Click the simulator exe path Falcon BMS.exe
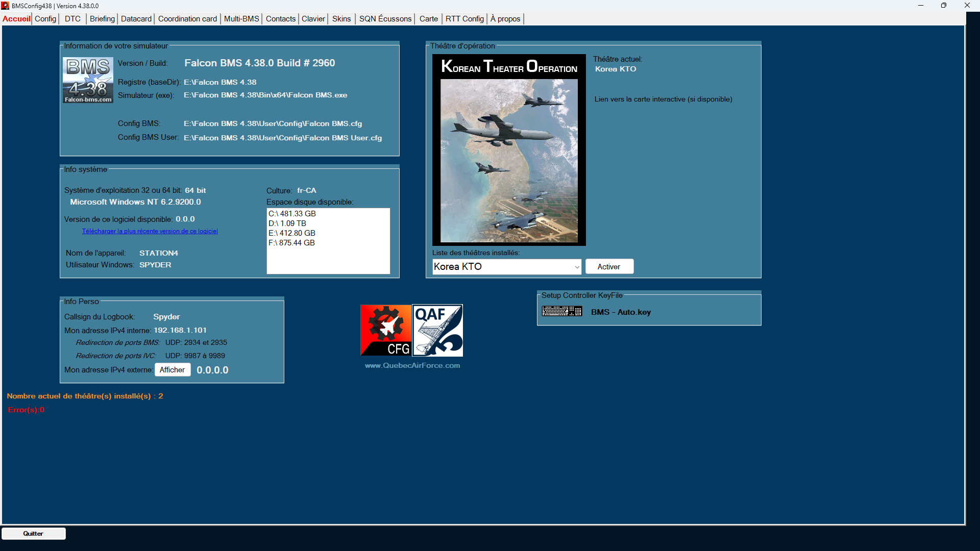Image resolution: width=980 pixels, height=551 pixels. pyautogui.click(x=265, y=95)
